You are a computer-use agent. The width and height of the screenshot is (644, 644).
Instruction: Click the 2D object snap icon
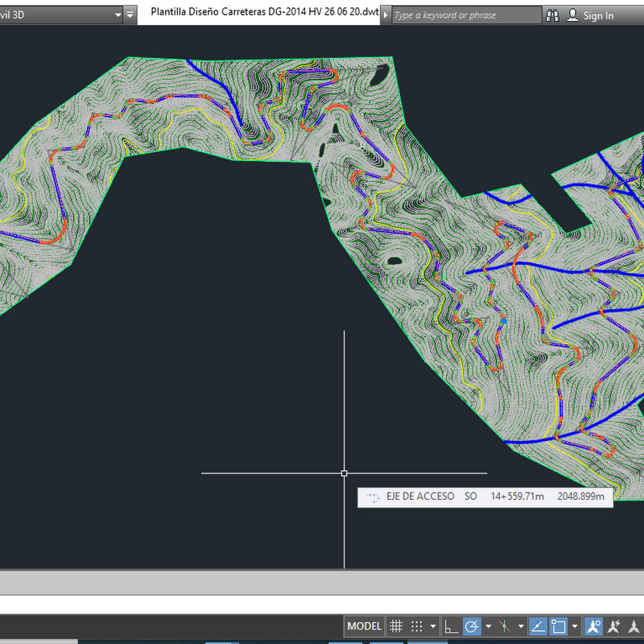pos(559,626)
